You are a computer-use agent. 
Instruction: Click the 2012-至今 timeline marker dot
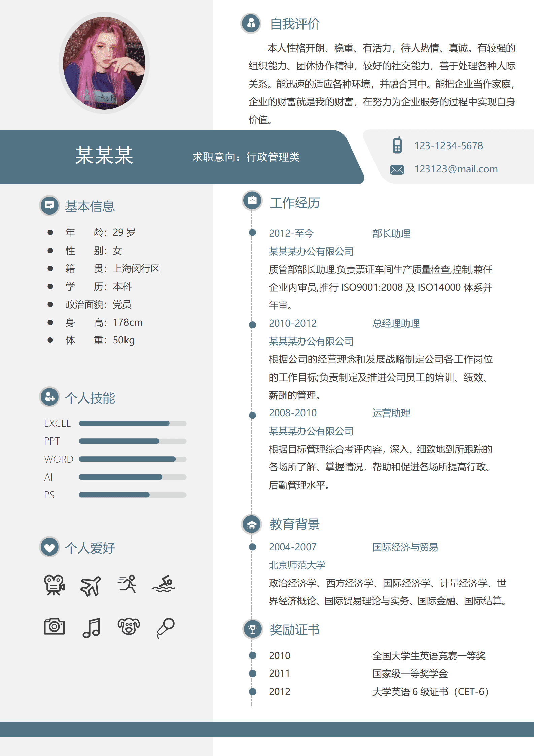point(252,233)
